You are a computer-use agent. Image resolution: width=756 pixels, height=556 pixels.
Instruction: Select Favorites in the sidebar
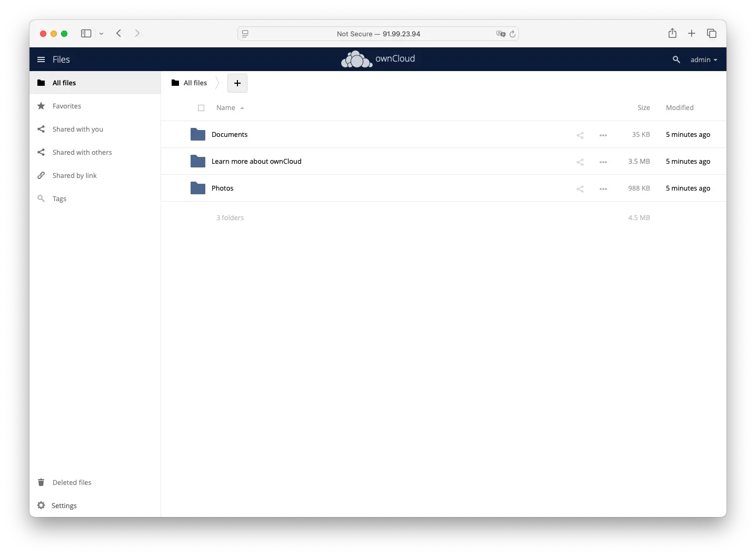[66, 106]
